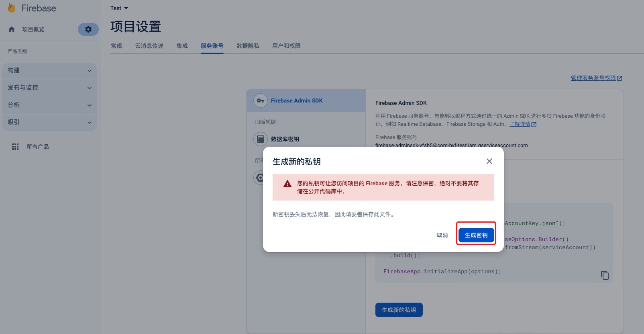Viewport: 644px width, 334px height.
Task: Open the 管理服务账号权限 link
Action: (x=593, y=78)
